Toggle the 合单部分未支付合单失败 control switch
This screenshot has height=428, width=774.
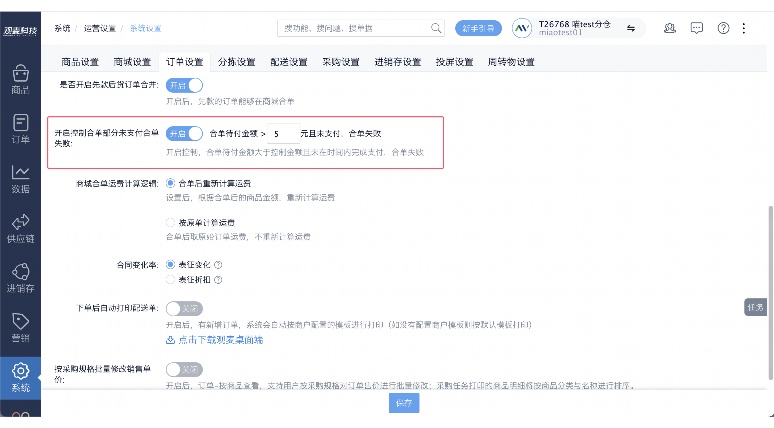point(184,133)
